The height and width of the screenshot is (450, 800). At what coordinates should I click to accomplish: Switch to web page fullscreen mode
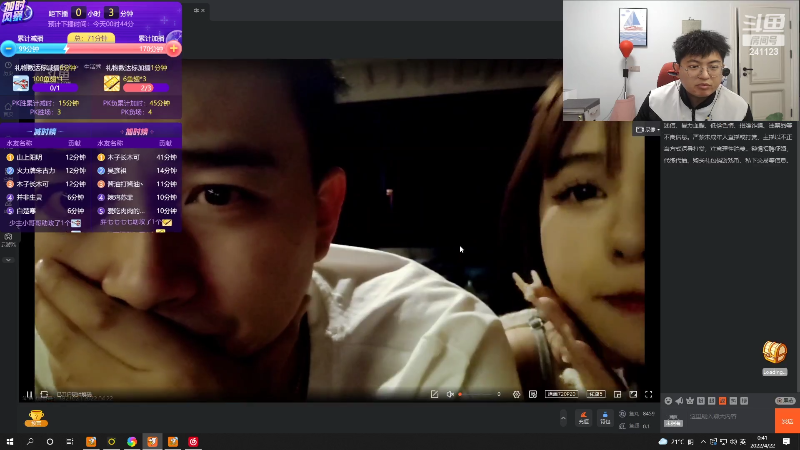tap(633, 394)
